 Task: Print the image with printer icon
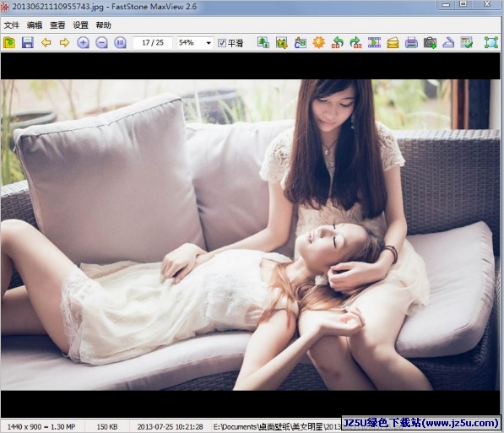pyautogui.click(x=411, y=42)
